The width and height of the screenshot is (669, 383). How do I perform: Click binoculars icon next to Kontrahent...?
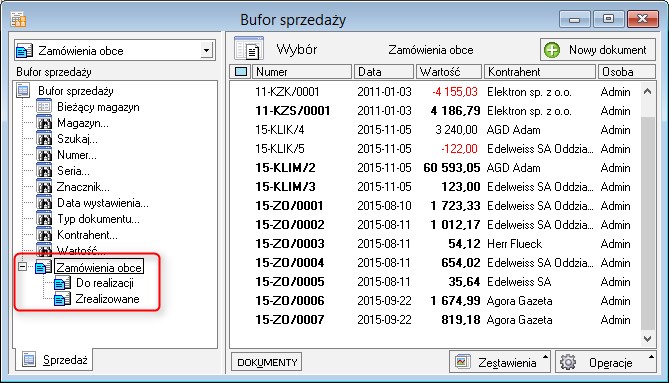tap(44, 235)
